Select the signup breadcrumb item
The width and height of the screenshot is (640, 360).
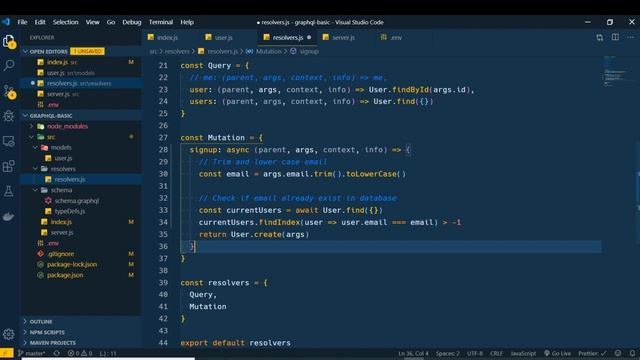[x=309, y=51]
